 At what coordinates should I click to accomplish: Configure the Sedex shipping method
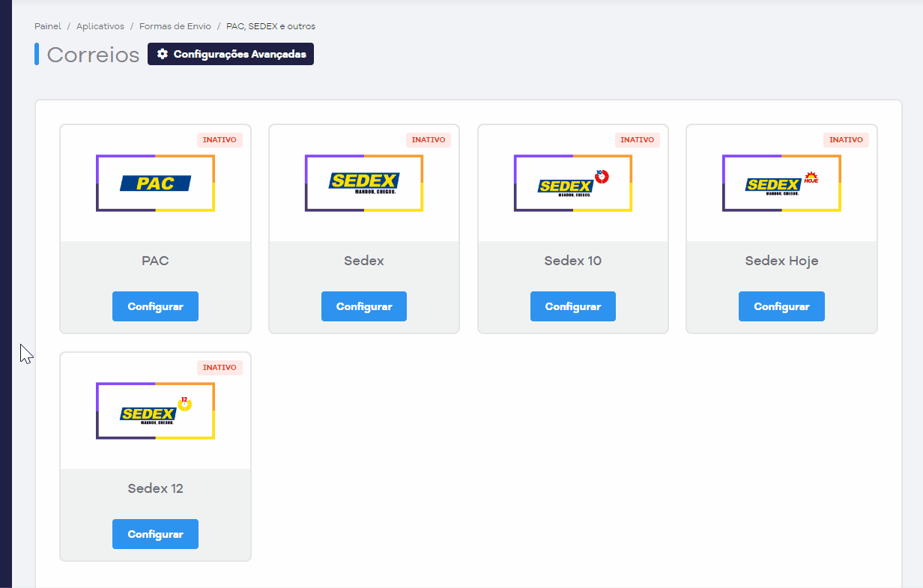(x=364, y=306)
